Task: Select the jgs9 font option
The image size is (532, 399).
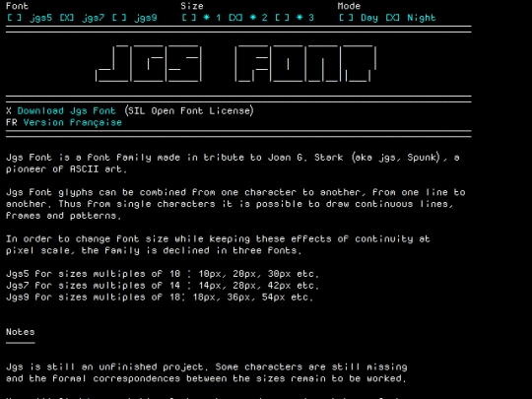Action: coord(134,18)
